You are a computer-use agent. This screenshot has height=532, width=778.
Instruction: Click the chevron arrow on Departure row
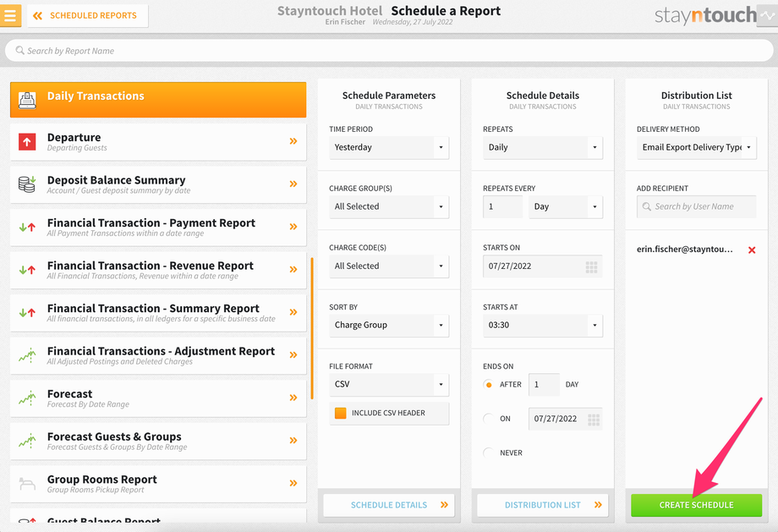point(293,141)
